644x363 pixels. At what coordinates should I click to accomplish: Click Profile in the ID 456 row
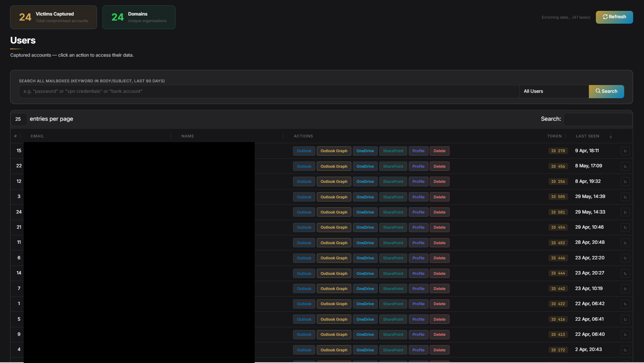click(x=418, y=166)
